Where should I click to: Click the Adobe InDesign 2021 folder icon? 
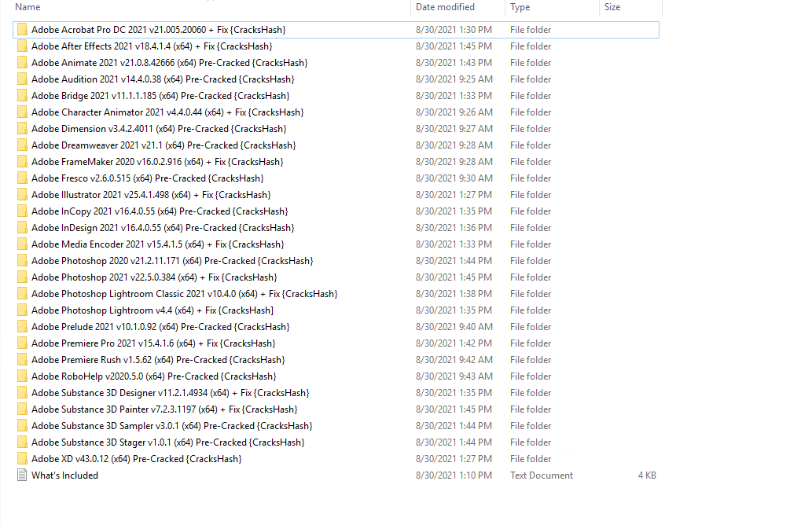[22, 228]
